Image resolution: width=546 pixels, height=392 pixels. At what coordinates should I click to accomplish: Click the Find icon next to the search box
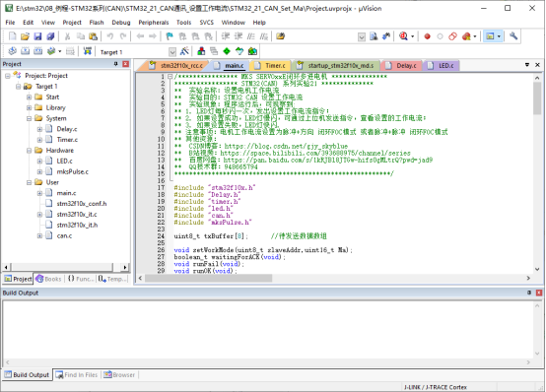pyautogui.click(x=374, y=36)
